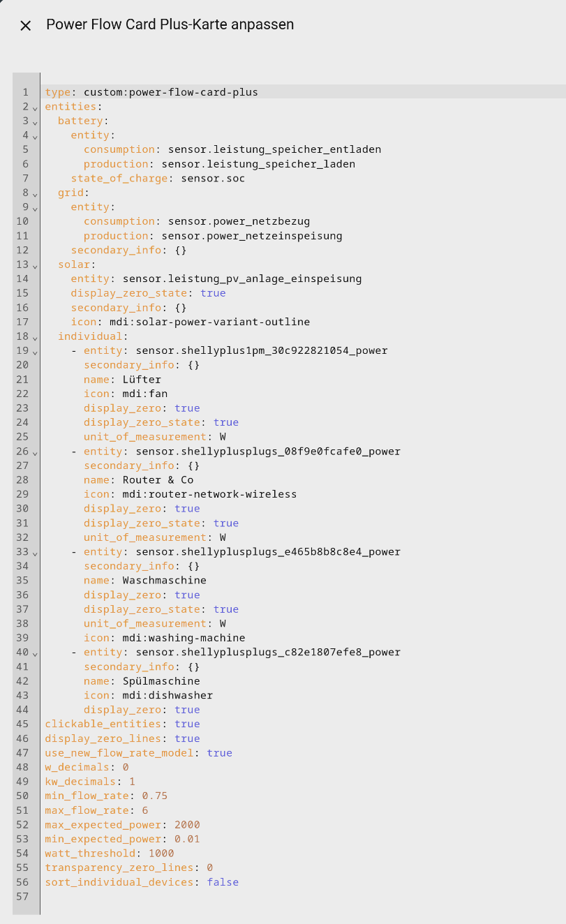Fold the grid section on line 8
The image size is (566, 924).
tap(35, 193)
